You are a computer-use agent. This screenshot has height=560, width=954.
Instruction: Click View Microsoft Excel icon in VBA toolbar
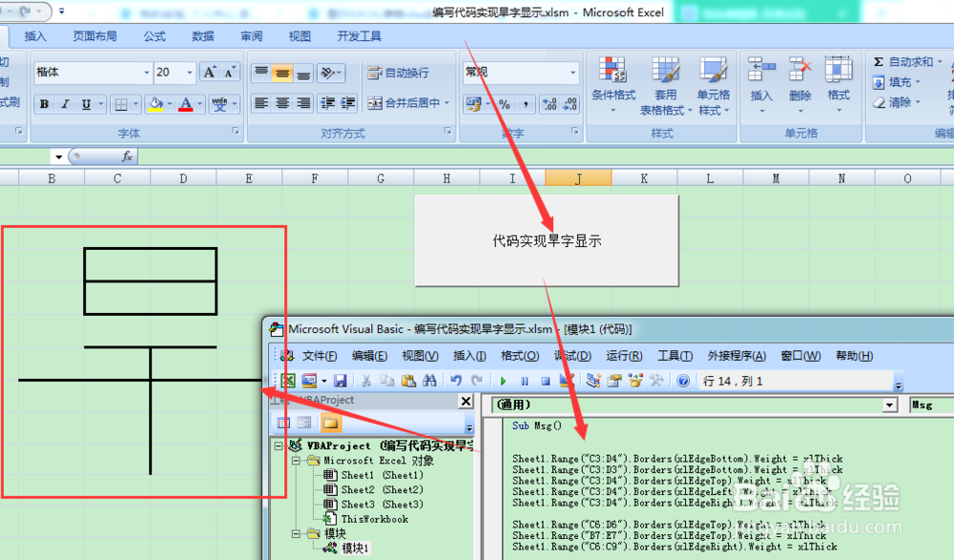[x=288, y=381]
